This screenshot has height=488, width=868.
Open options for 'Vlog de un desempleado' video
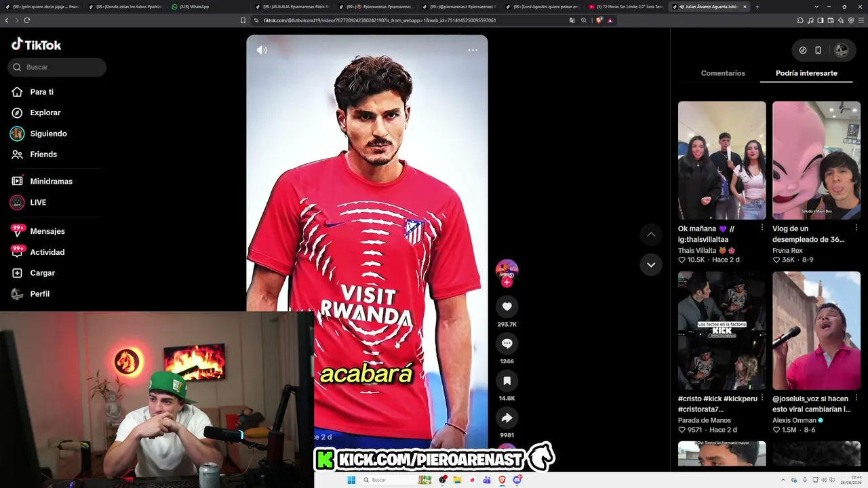[x=856, y=228]
